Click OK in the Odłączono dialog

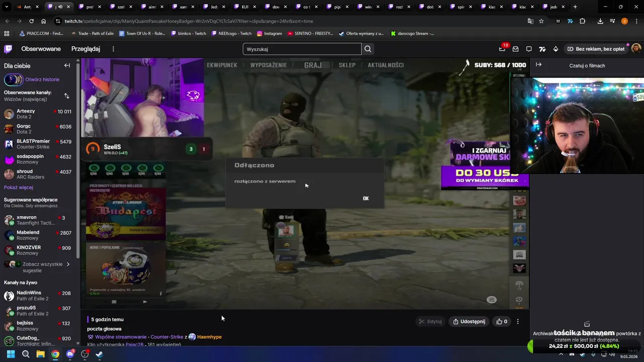(366, 198)
